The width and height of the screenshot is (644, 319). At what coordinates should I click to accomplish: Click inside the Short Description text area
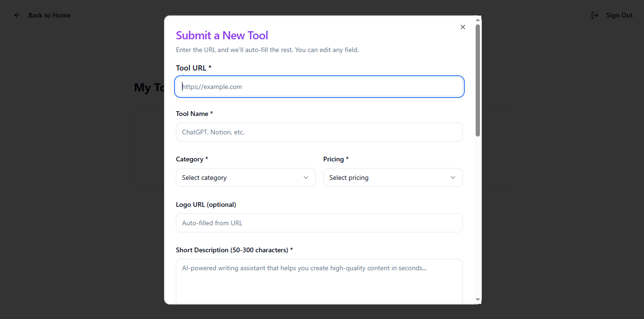[x=319, y=282]
